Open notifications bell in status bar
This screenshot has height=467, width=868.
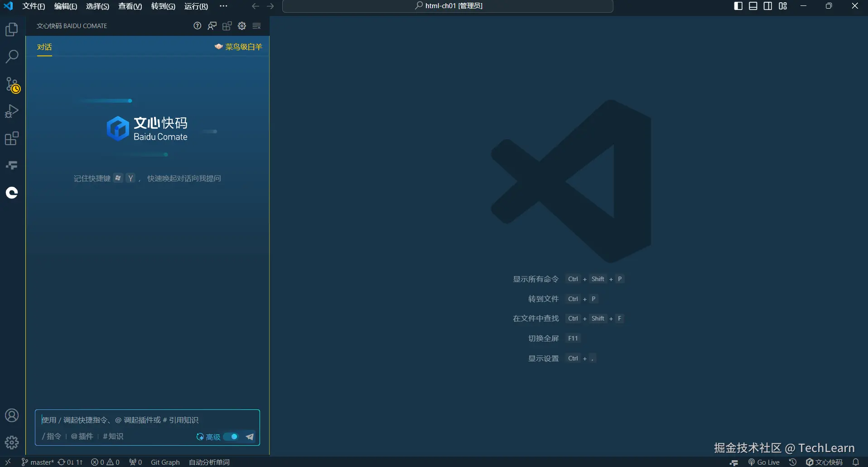(856, 462)
